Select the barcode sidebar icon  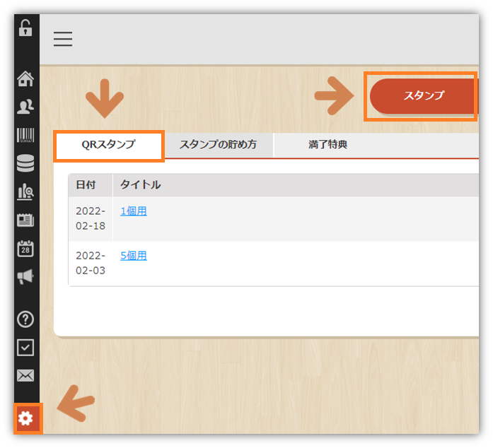click(25, 135)
